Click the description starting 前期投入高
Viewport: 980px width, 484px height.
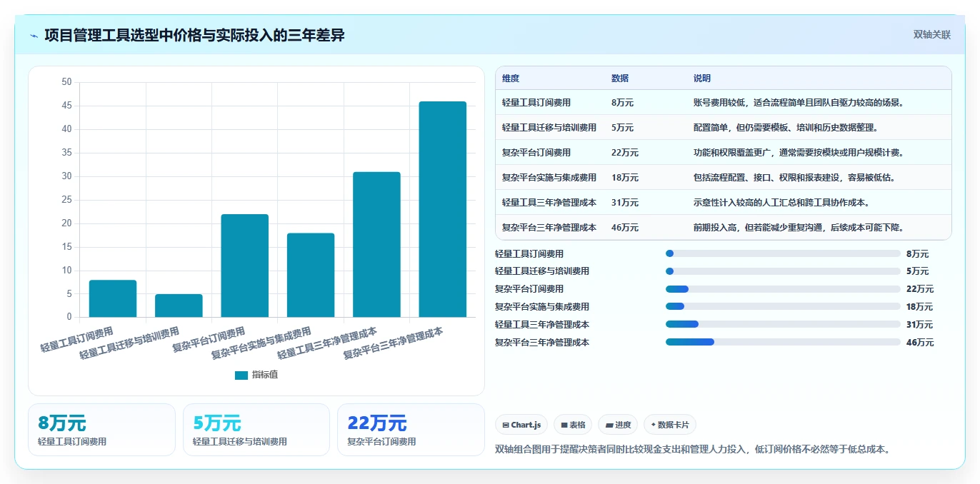click(799, 228)
